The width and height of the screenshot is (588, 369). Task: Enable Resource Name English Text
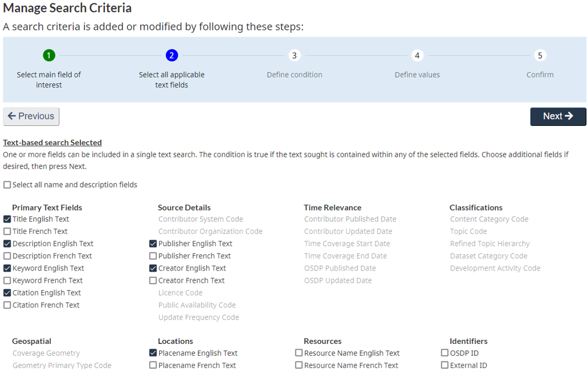[x=299, y=353]
